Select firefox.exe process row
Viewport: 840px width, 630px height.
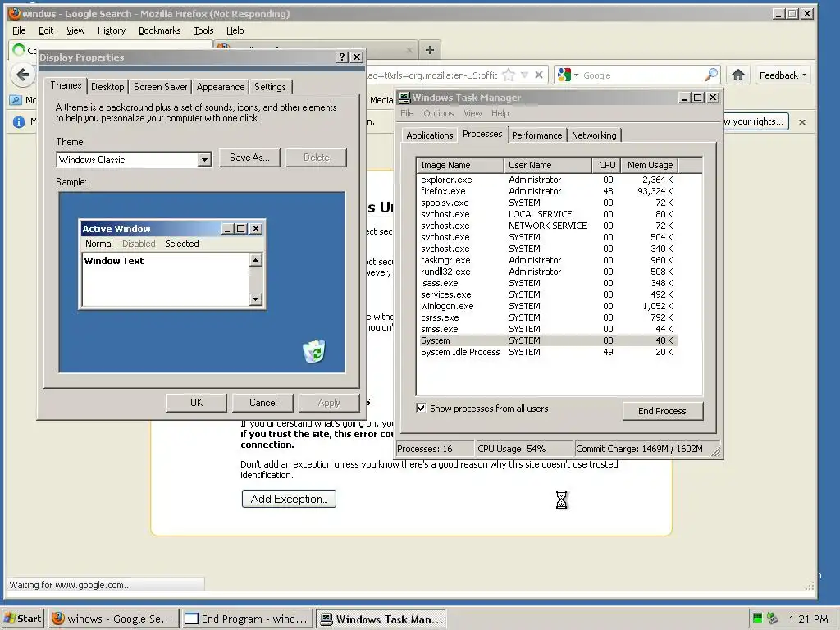547,191
